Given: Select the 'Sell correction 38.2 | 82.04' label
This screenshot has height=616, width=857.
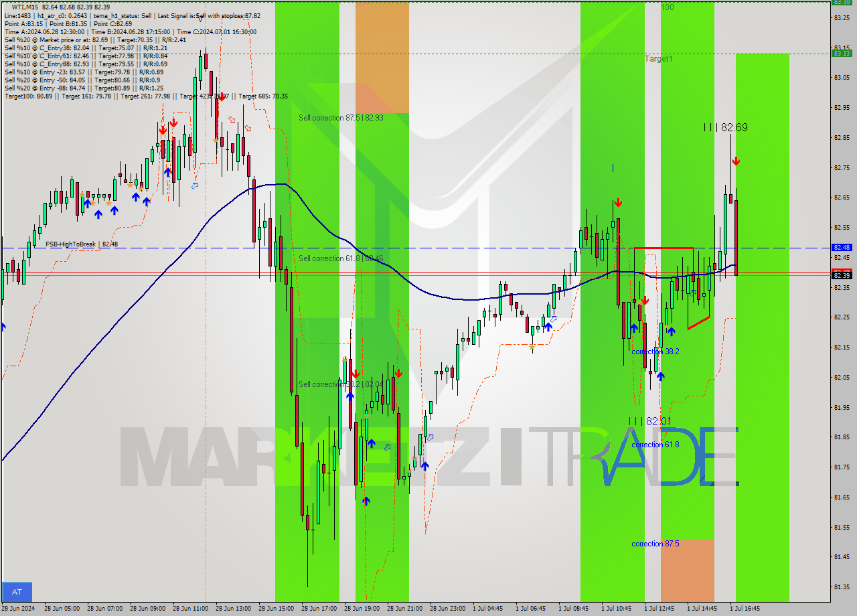Looking at the screenshot, I should 341,384.
